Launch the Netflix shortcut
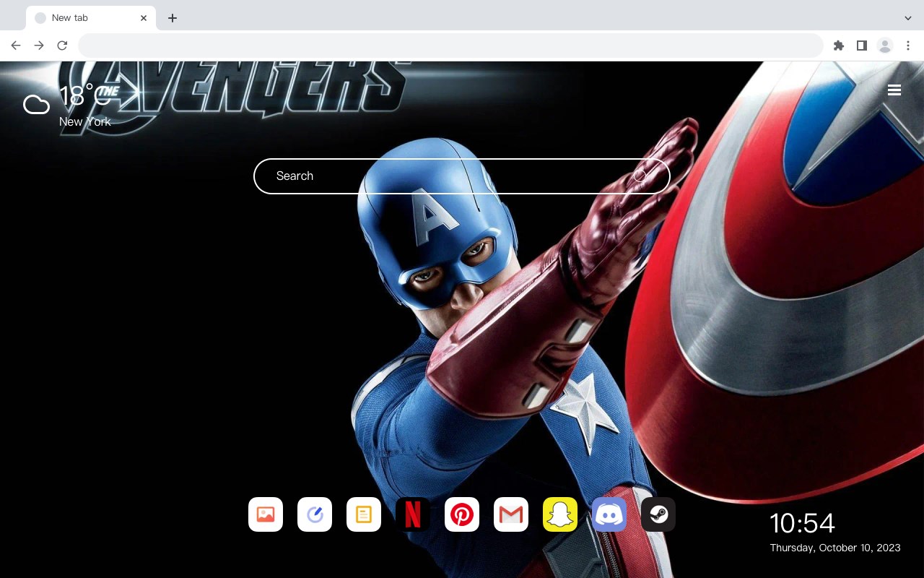 (413, 514)
